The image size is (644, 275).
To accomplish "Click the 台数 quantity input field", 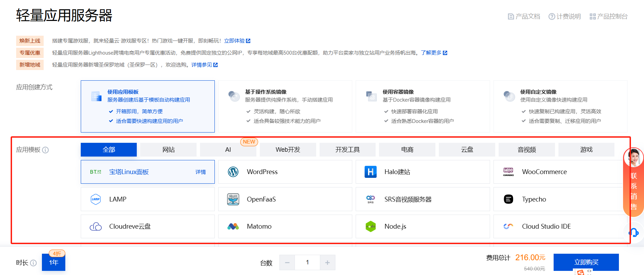I will coord(308,263).
